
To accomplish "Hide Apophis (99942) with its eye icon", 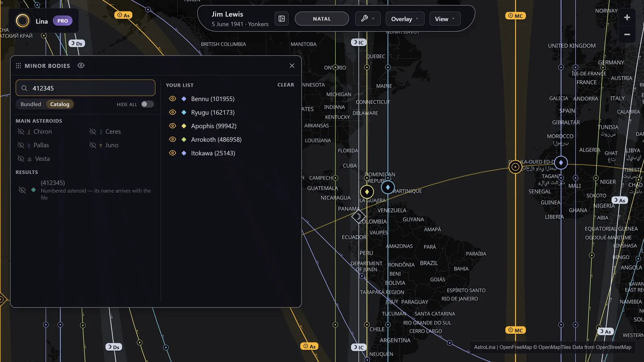I will click(x=173, y=126).
